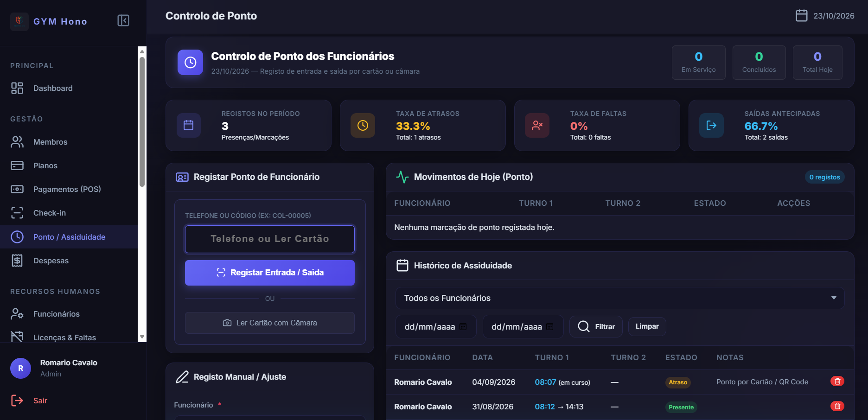Screen dimensions: 868x420
Task: Delete the 31/08/2026 attendance record
Action: pyautogui.click(x=837, y=406)
